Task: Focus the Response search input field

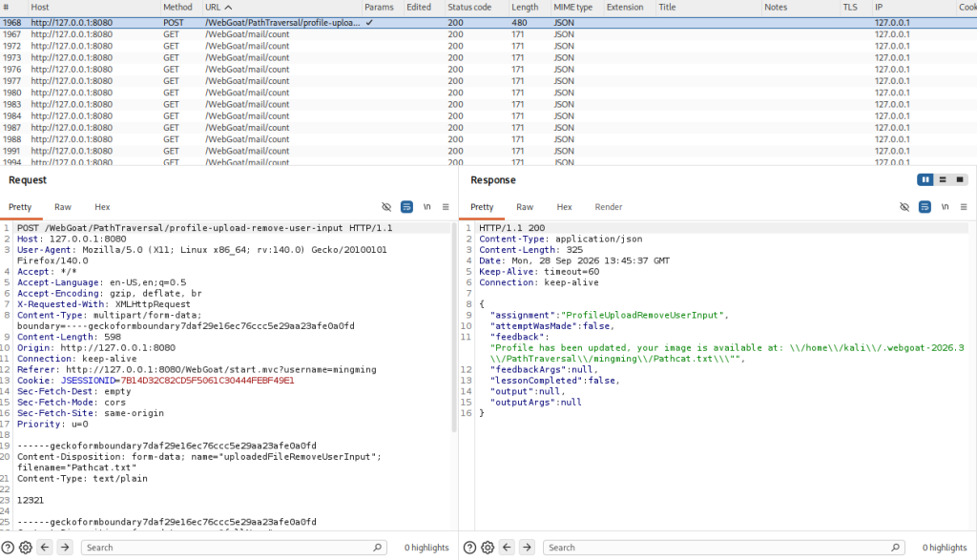Action: 725,548
